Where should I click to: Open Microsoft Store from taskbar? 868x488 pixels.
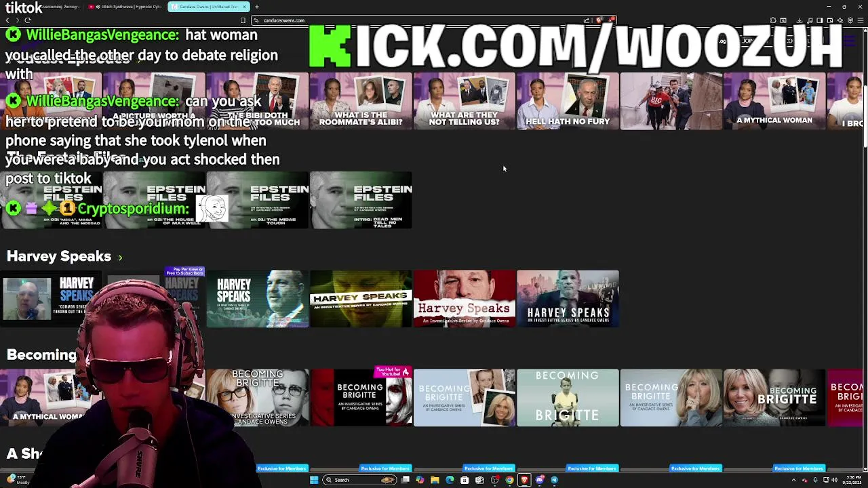[465, 480]
